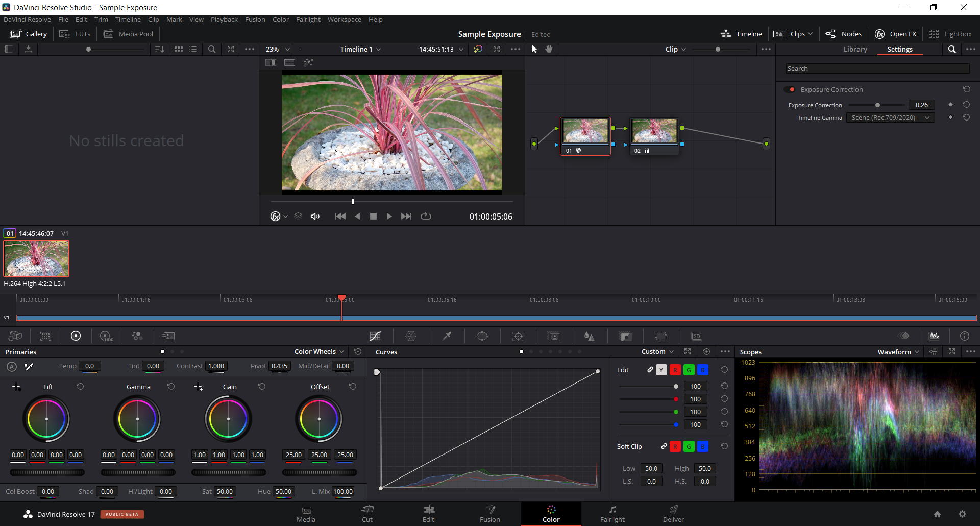Switch to the Deliver page

(673, 514)
